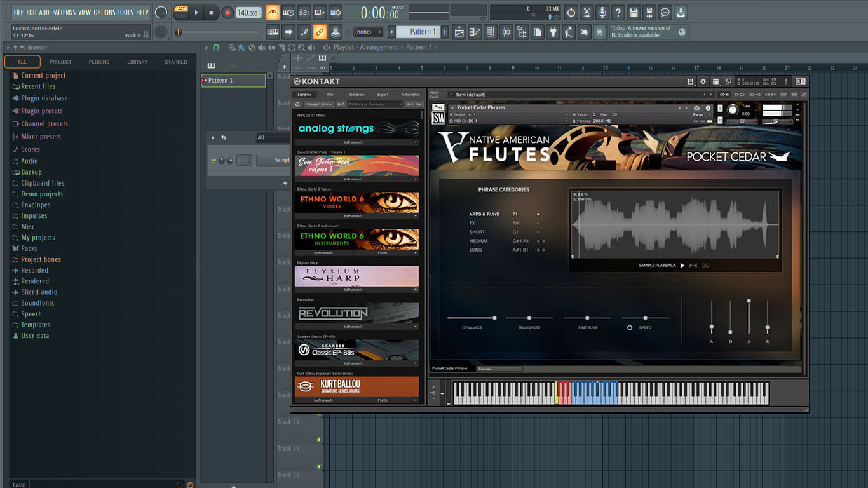Screen dimensions: 868x488
Task: Open the shopping cart content library icon
Action: pos(599,32)
